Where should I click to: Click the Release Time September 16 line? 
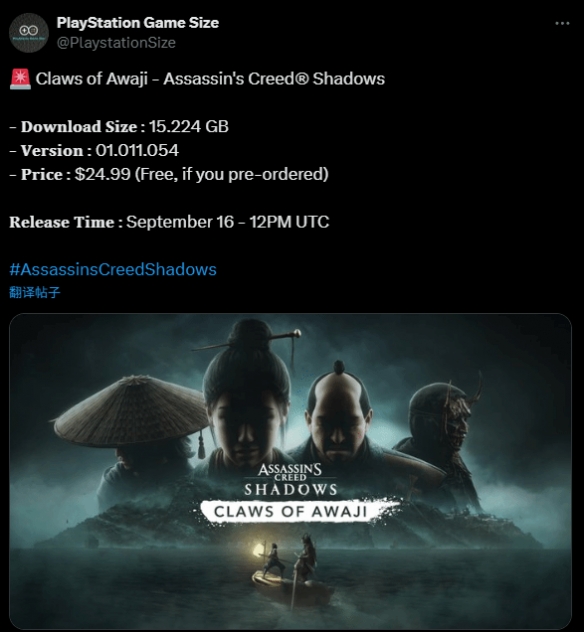pos(169,222)
